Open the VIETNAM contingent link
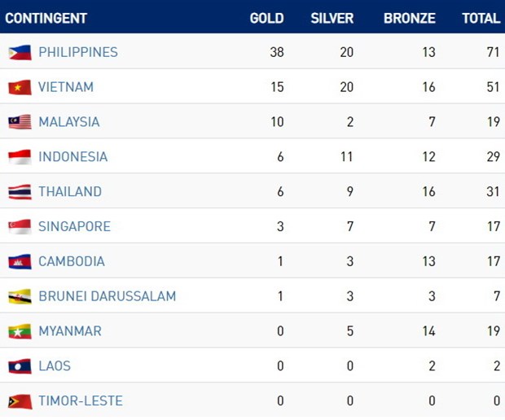The height and width of the screenshot is (420, 505). pos(66,87)
